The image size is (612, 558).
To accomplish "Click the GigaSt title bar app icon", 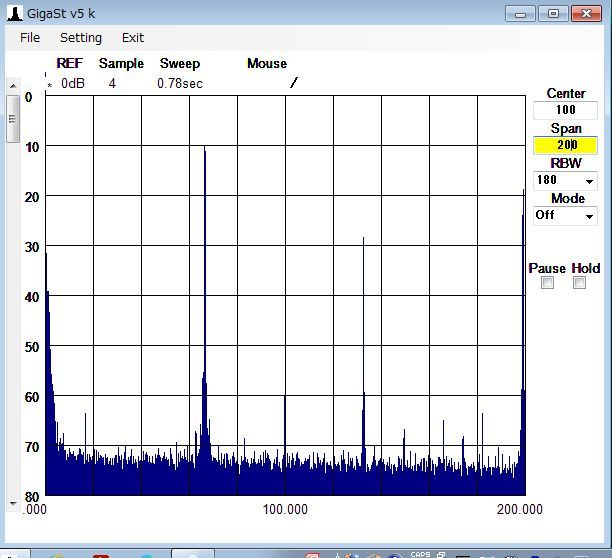I will click(15, 13).
